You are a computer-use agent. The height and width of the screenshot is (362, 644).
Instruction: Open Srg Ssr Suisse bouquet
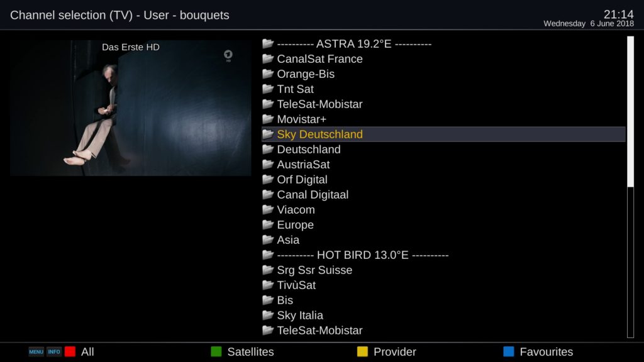click(x=443, y=270)
